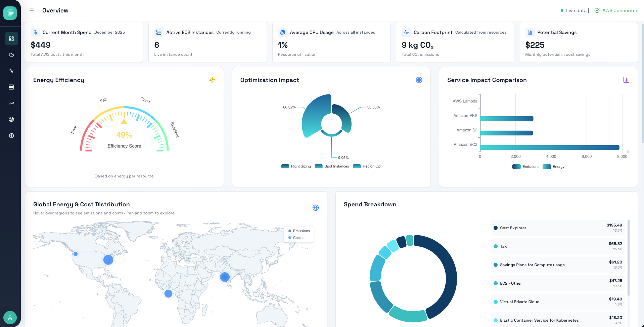Click the target icon in the sidebar
The width and height of the screenshot is (644, 327).
(11, 119)
